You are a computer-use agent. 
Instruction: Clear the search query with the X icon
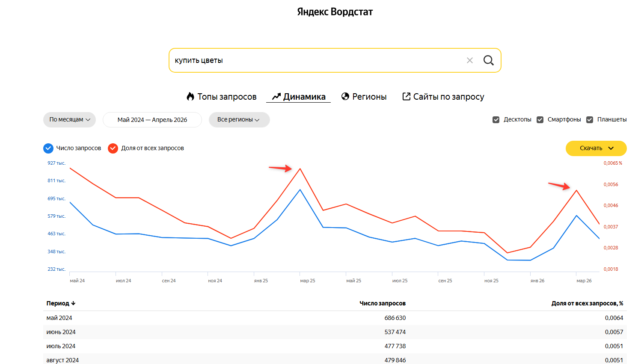(470, 60)
